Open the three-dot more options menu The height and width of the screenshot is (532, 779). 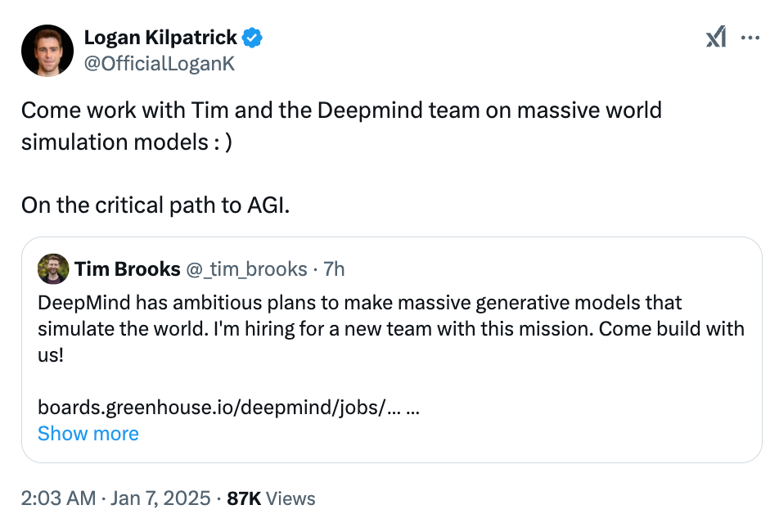750,38
